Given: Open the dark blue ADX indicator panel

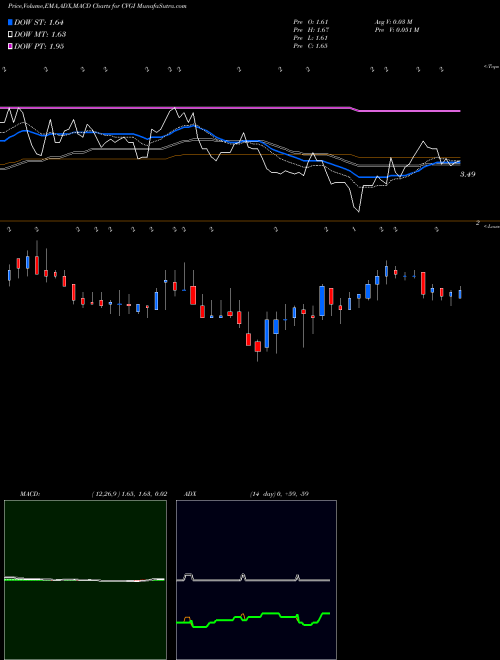Looking at the screenshot, I should click(x=256, y=580).
